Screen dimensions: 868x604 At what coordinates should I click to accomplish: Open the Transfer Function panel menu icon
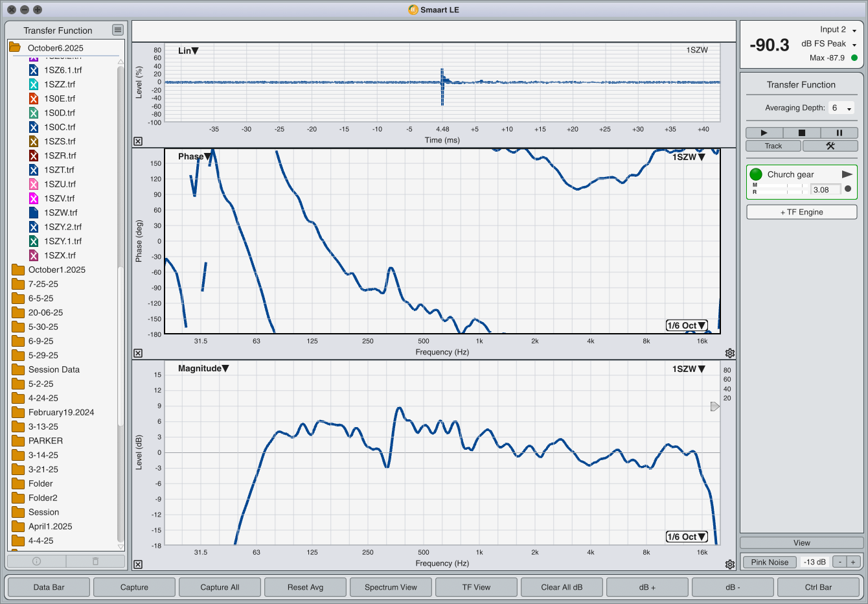[x=117, y=30]
